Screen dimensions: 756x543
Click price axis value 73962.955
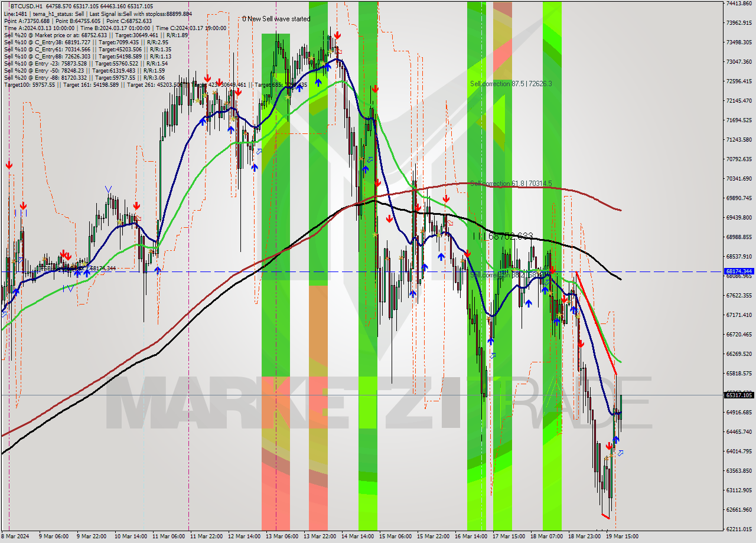738,22
